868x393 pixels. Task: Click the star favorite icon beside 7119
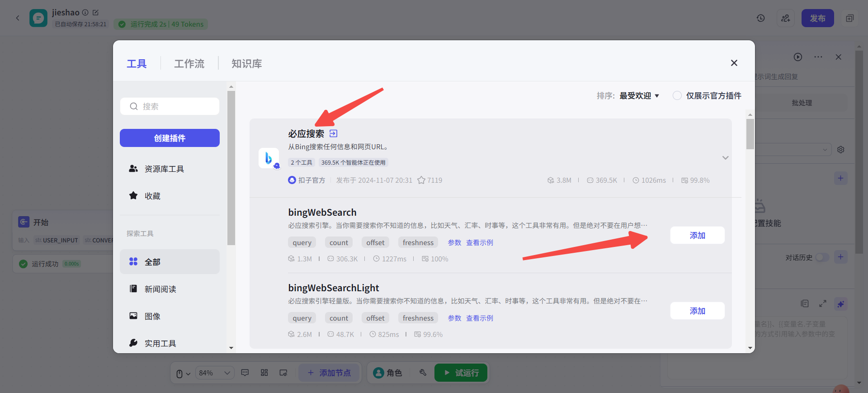tap(421, 180)
